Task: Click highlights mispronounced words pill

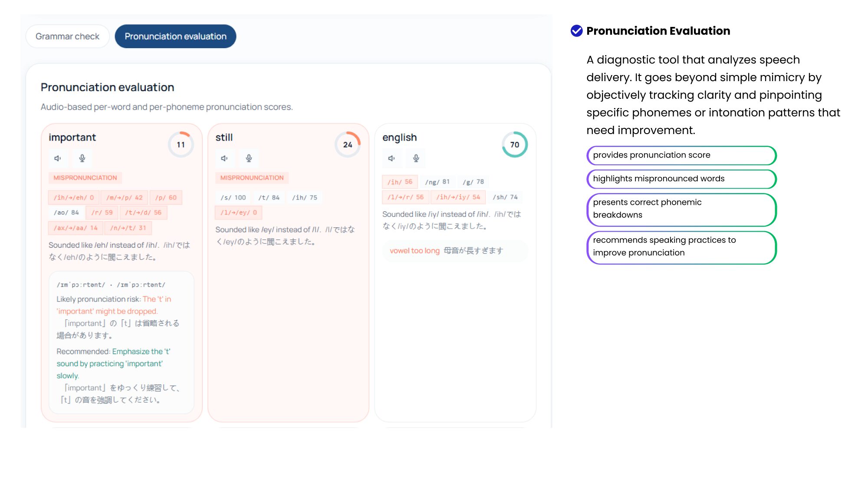Action: pos(681,179)
